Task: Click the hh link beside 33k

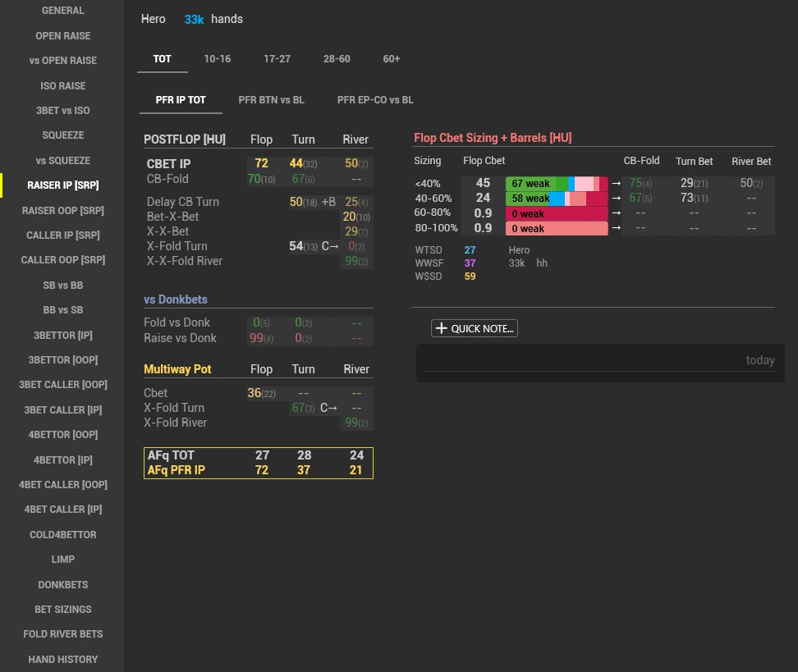Action: point(542,263)
